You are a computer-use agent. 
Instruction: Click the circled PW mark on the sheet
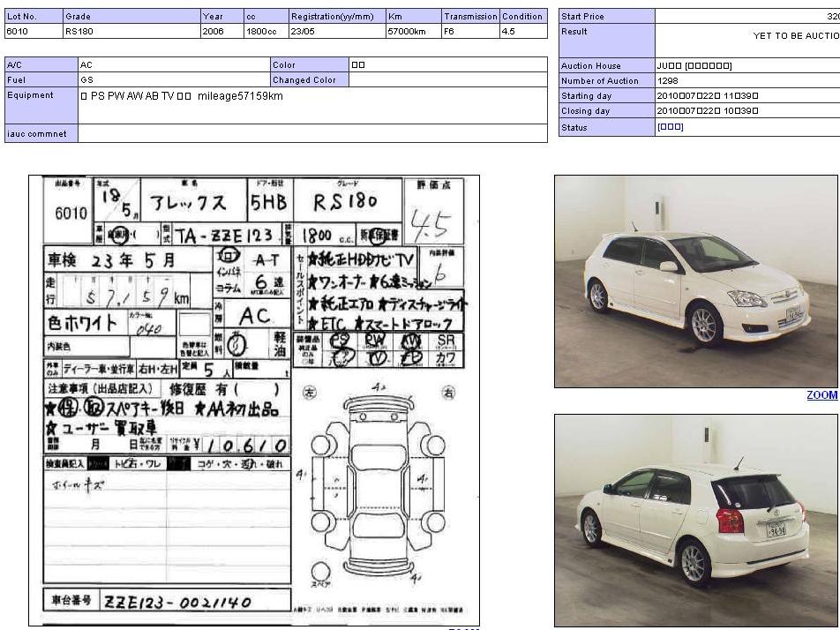[x=375, y=341]
